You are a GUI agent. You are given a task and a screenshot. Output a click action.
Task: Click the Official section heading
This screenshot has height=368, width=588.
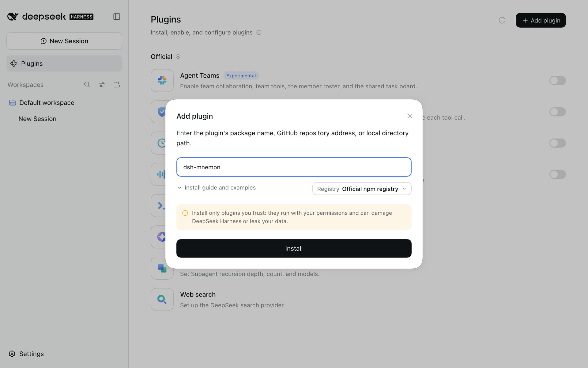(x=161, y=57)
